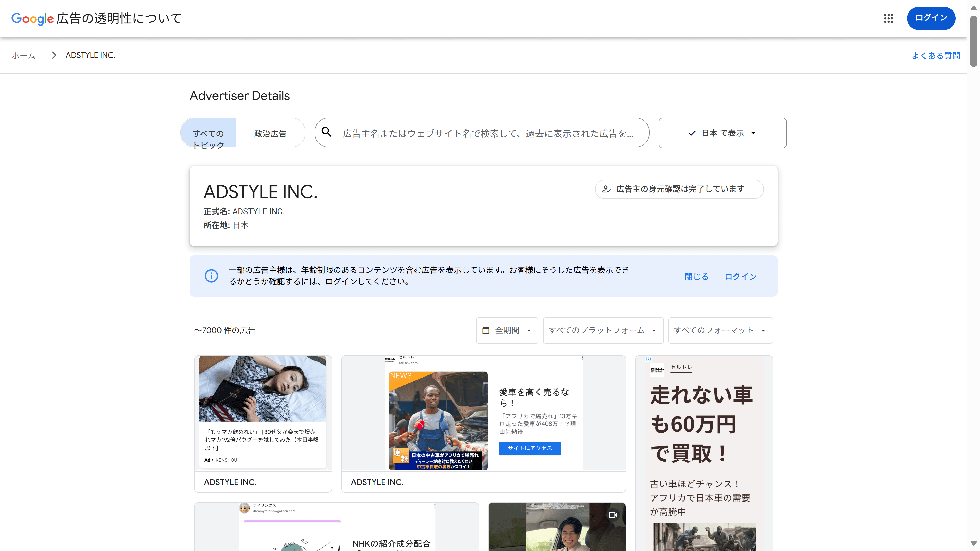Click the ～7000 件の広告 count text
Screen dimensions: 980x551
[225, 330]
